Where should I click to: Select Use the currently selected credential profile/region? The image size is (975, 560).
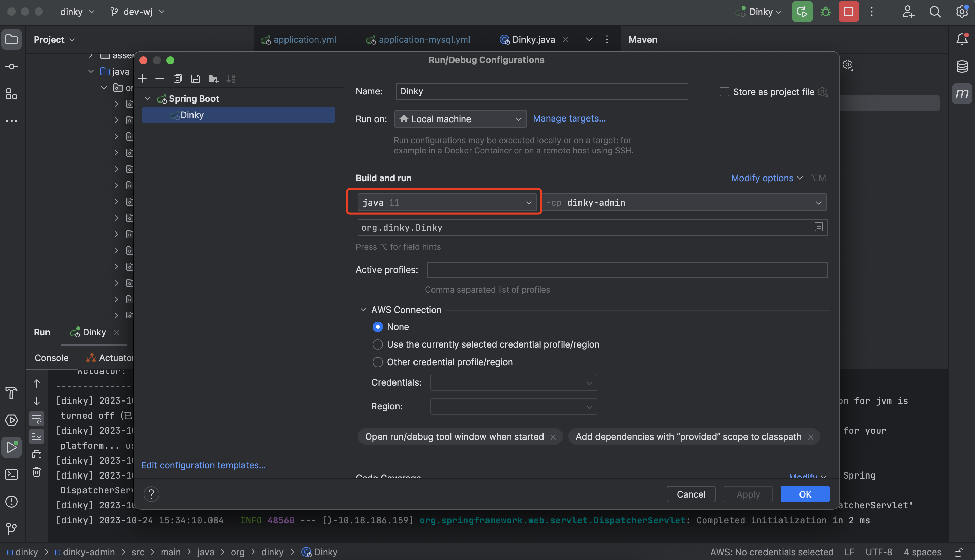click(x=378, y=344)
